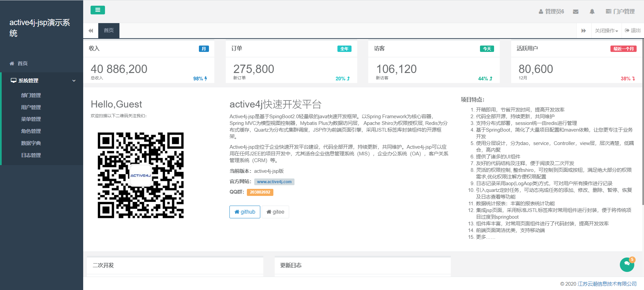Click the 月 badge on the 收入 card
The width and height of the screenshot is (644, 290).
[204, 49]
